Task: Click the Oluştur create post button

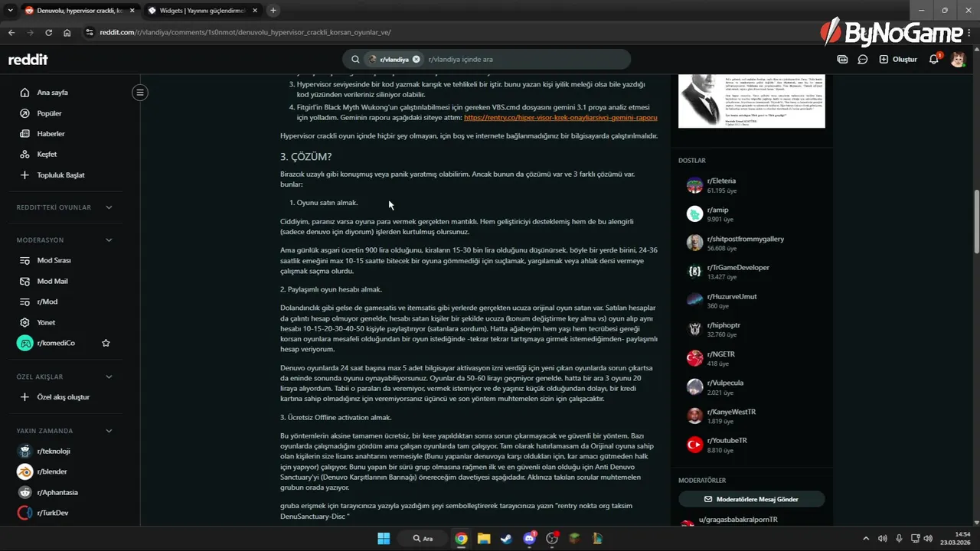Action: 898,59
